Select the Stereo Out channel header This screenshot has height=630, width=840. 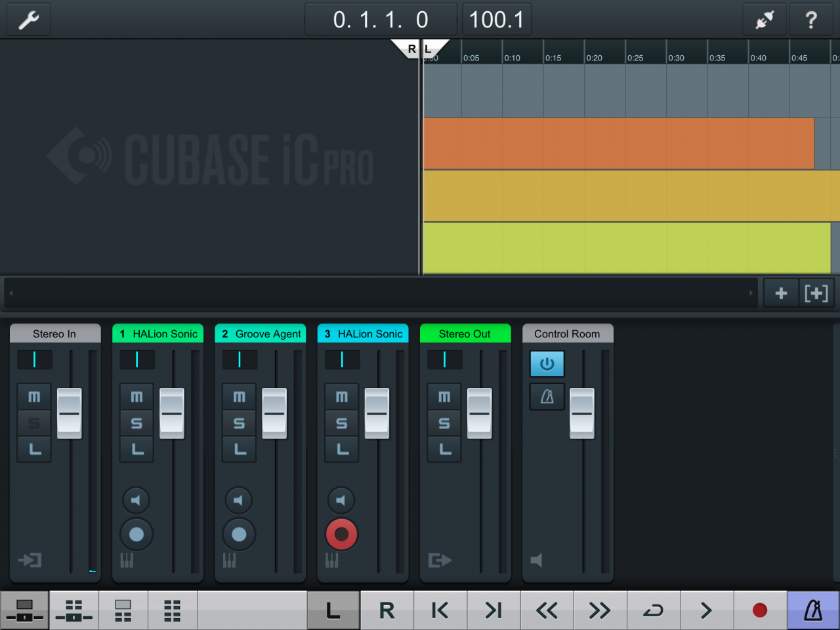pyautogui.click(x=465, y=333)
